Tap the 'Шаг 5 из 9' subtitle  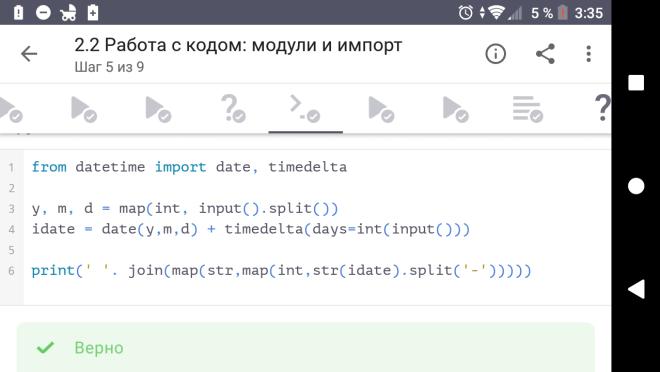point(109,67)
